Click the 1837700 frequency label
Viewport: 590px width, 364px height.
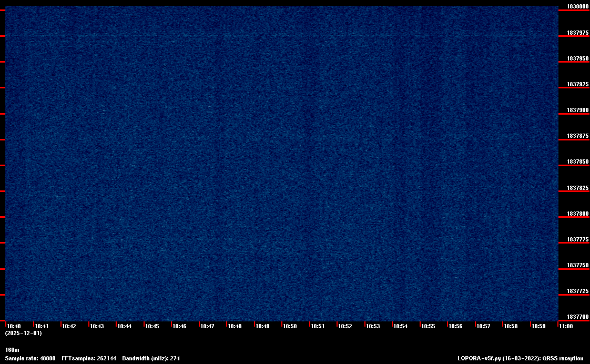[x=577, y=317]
